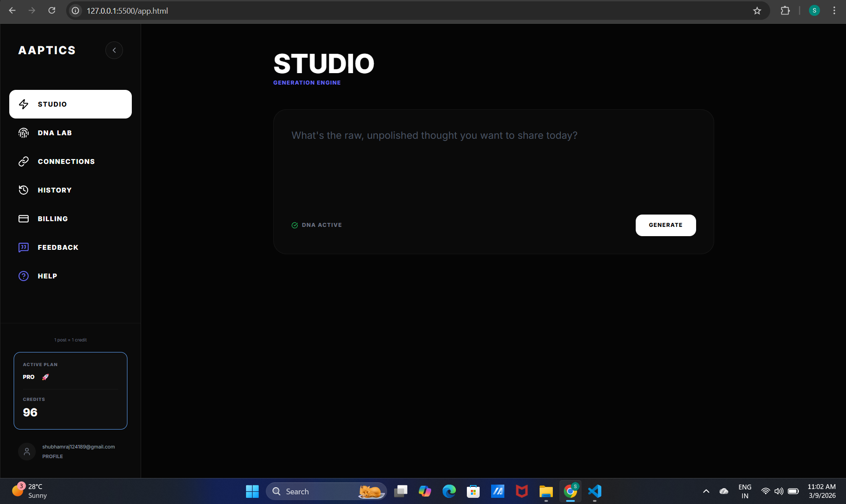The height and width of the screenshot is (504, 846).
Task: Open the blue slashed app on the taskbar
Action: pyautogui.click(x=497, y=491)
